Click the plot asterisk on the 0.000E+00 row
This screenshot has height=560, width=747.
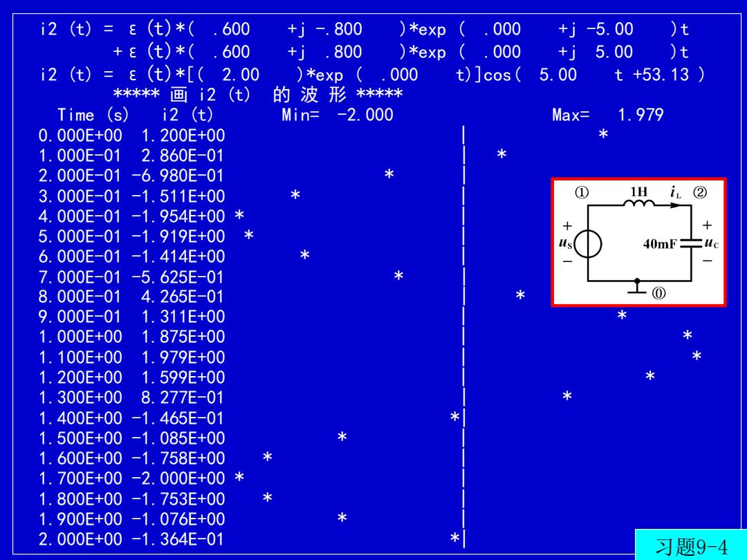pos(604,135)
